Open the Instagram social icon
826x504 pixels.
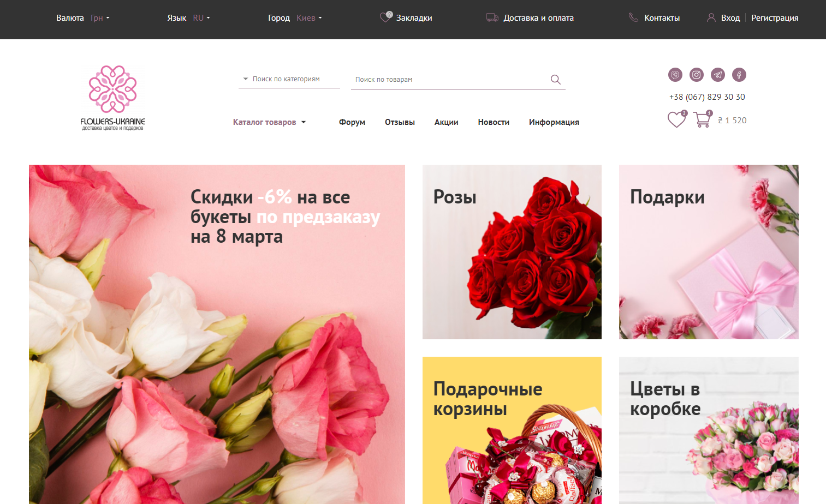(x=697, y=75)
